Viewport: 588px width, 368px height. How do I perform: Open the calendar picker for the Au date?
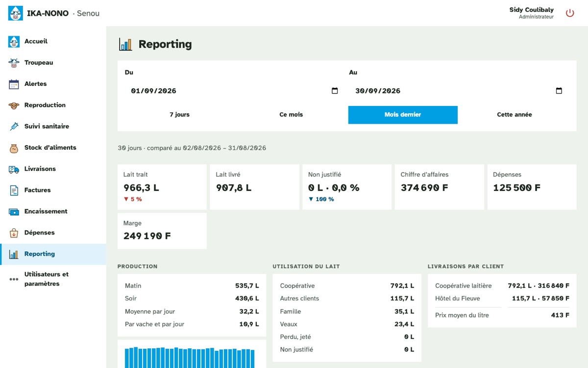pyautogui.click(x=559, y=91)
